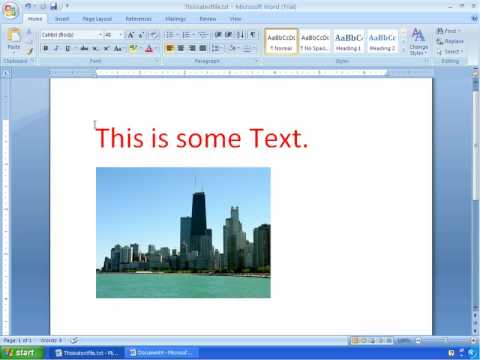
Task: Toggle justify alignment
Action: 203,49
